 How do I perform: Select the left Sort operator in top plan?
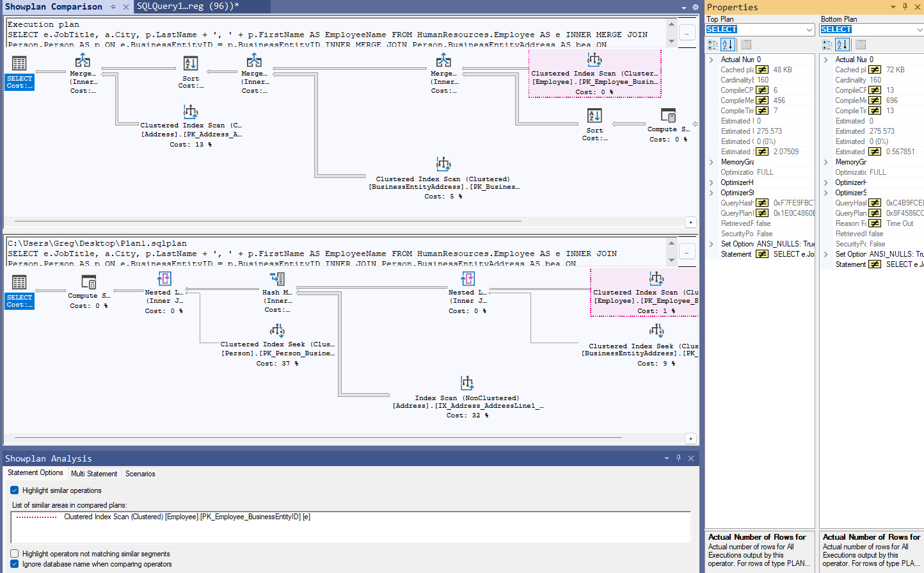tap(191, 72)
